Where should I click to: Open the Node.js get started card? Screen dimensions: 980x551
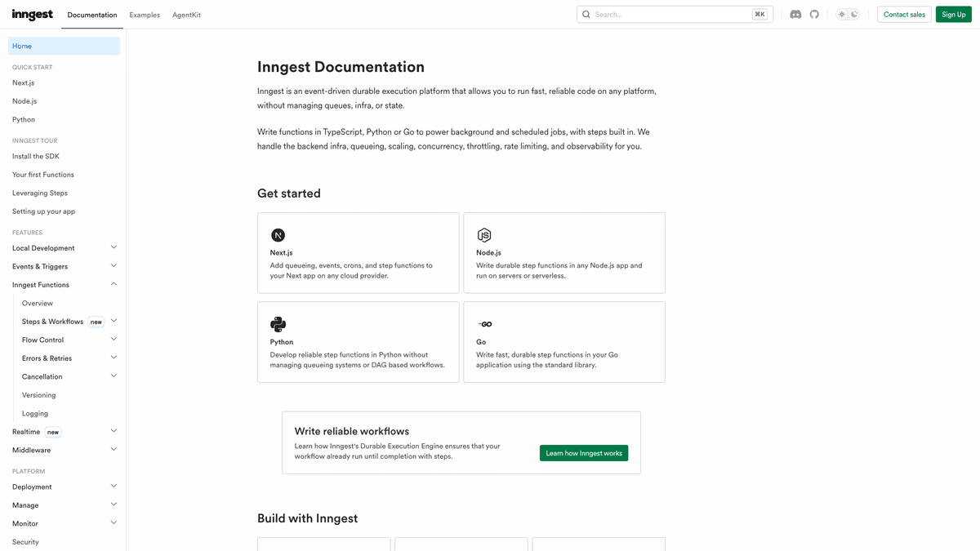pos(564,253)
